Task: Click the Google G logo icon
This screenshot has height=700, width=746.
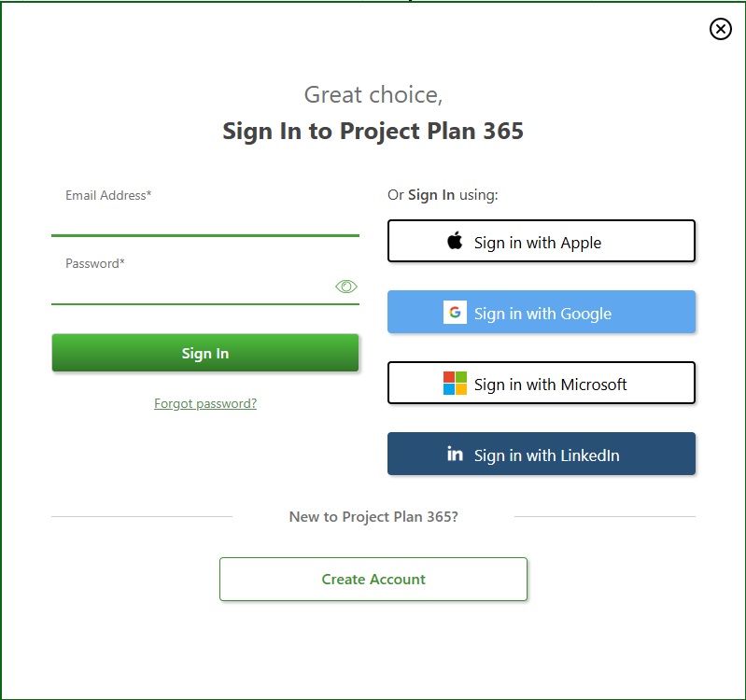Action: click(x=455, y=313)
